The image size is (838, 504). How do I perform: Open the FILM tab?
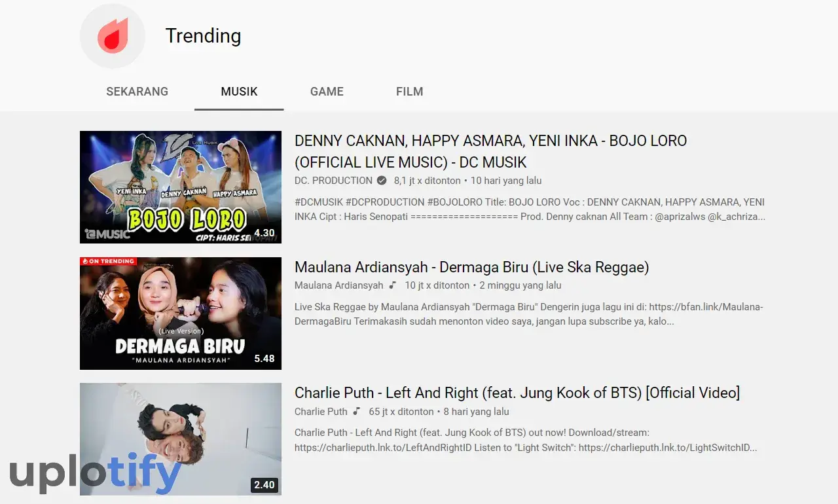click(x=410, y=92)
